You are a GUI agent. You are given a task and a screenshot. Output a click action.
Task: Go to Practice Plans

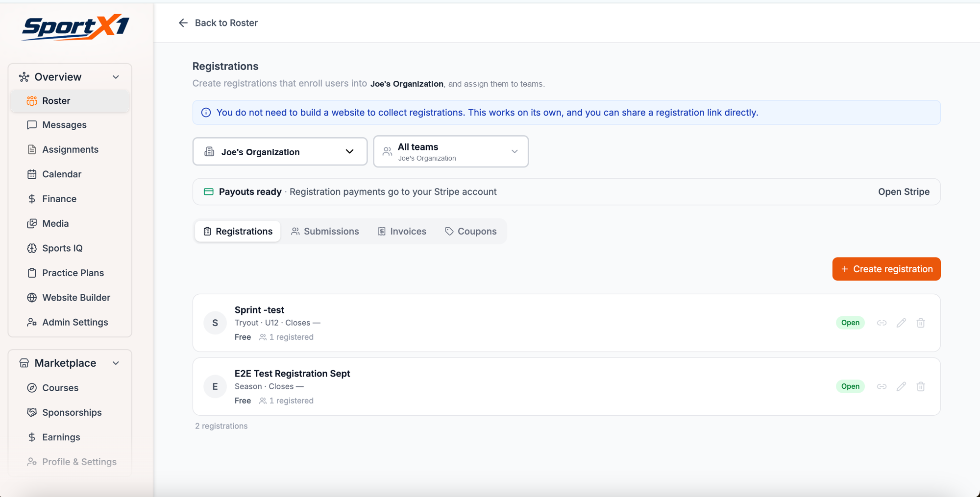coord(70,273)
